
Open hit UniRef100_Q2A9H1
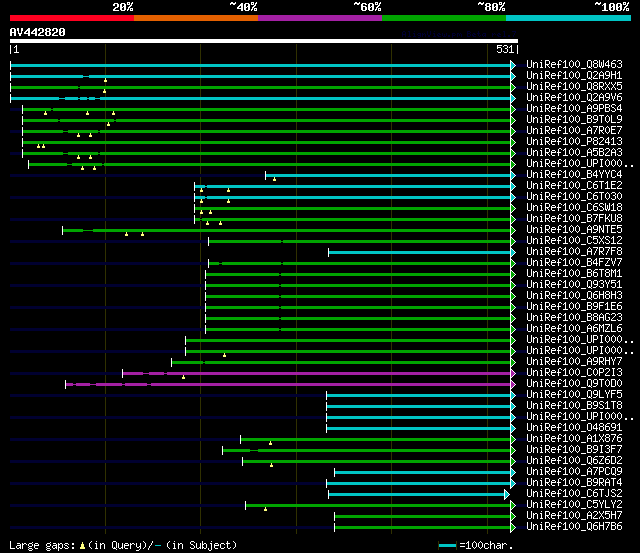574,76
